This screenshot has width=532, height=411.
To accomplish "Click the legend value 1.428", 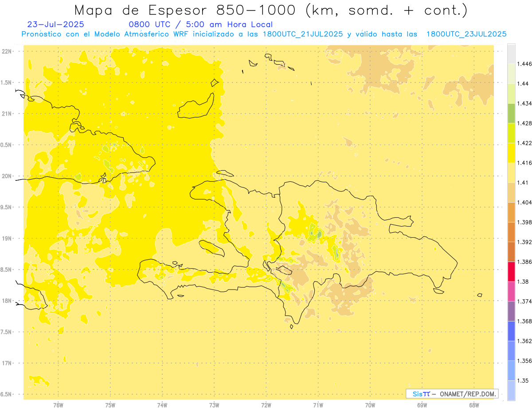I will pos(524,123).
